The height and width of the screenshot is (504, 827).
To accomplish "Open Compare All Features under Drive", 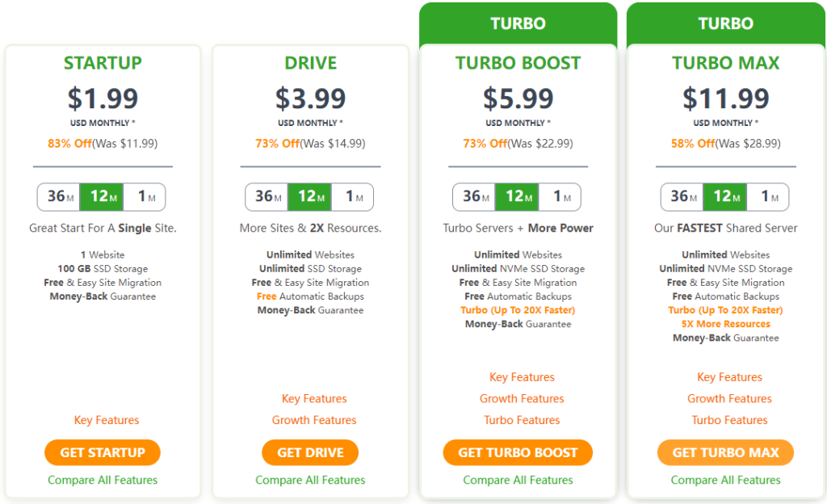I will coord(310,480).
